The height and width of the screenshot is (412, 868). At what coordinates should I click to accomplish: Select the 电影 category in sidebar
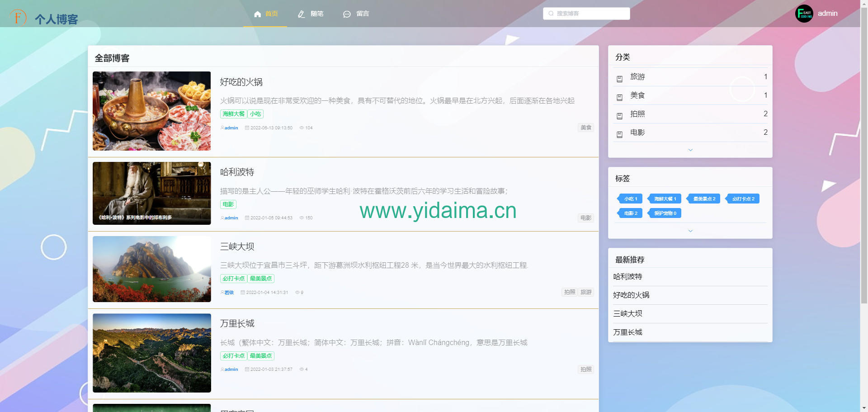[690, 133]
